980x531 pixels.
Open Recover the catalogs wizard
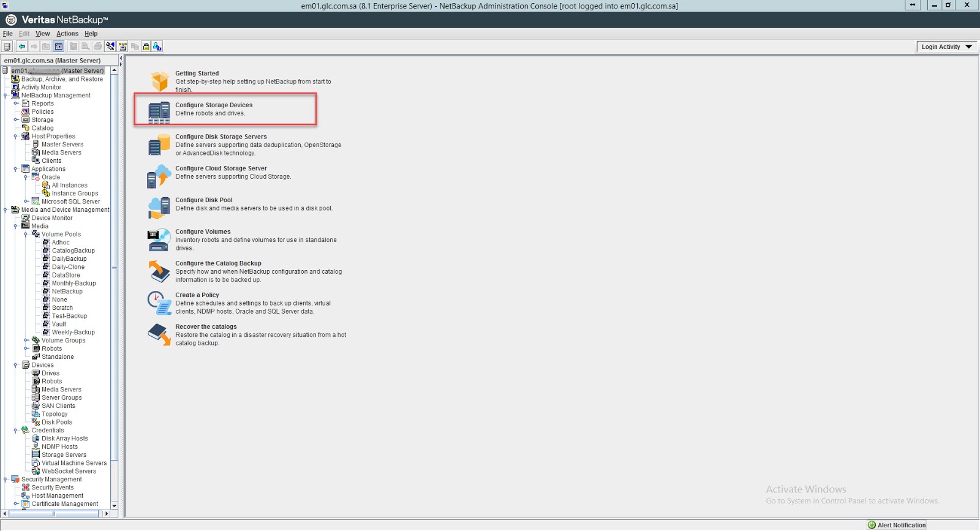coord(206,327)
